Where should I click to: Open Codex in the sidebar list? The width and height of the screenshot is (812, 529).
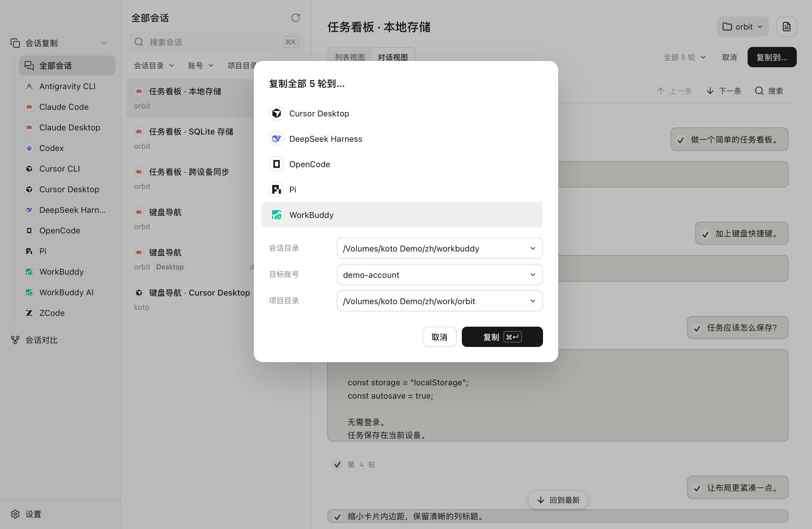pos(67,148)
